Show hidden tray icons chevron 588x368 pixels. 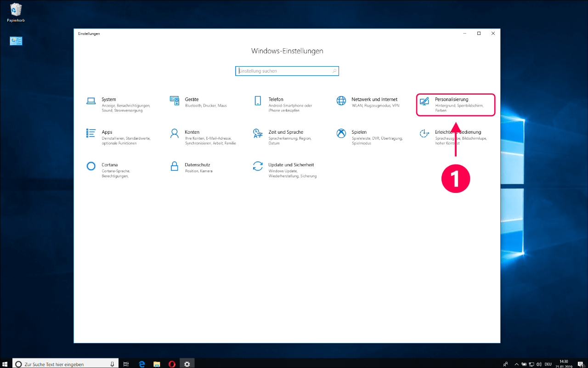coord(516,364)
